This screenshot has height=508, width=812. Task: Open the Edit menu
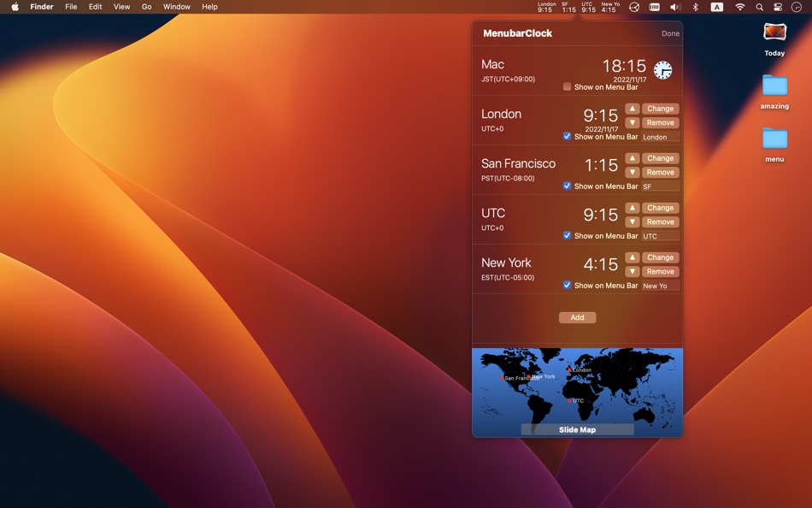(95, 7)
